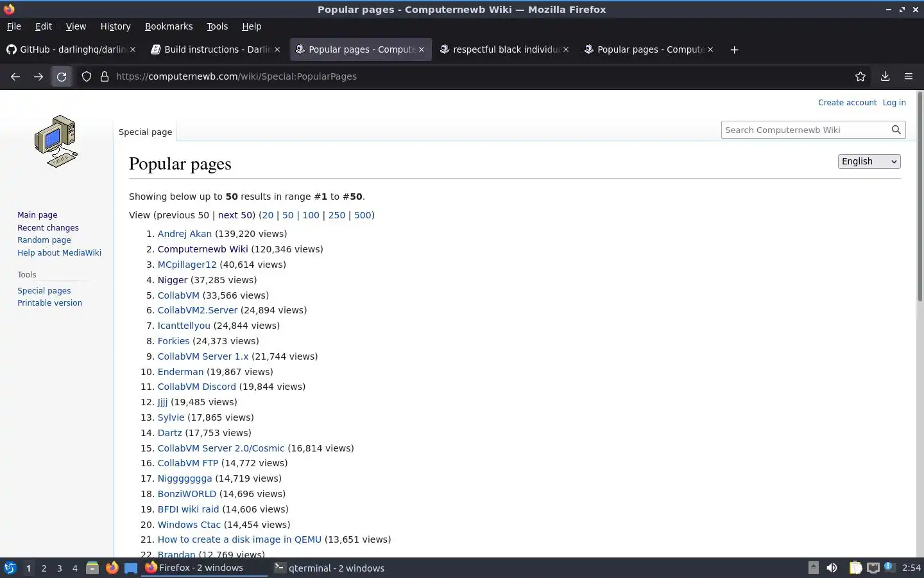Open the Firefox downloads panel

(x=885, y=76)
